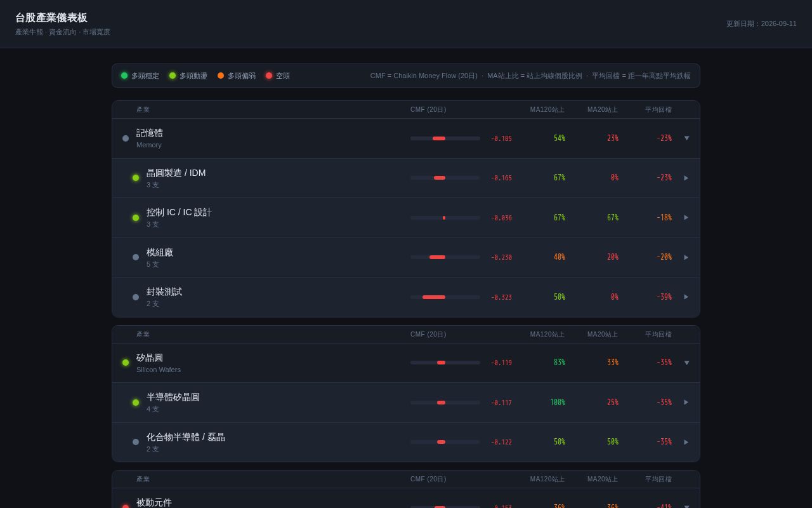Click the gray status dot beside 化合物半導體 / 磊晶

136,442
